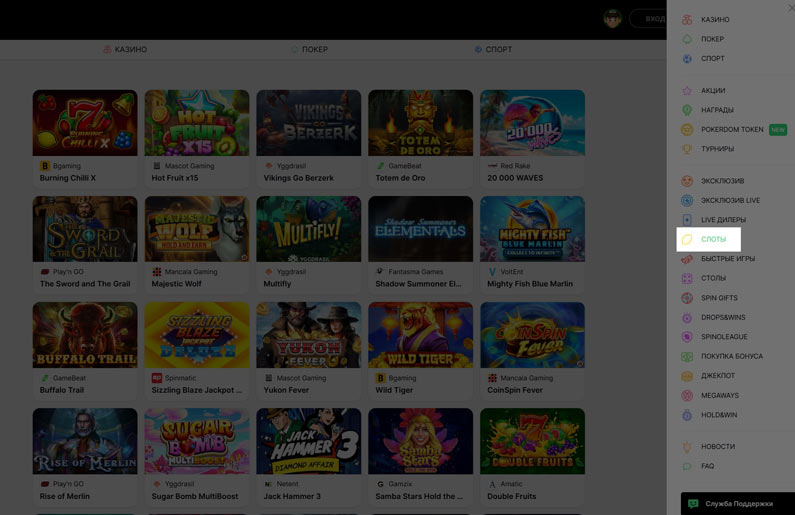
Task: Select the Live Дилеры icon
Action: [687, 220]
